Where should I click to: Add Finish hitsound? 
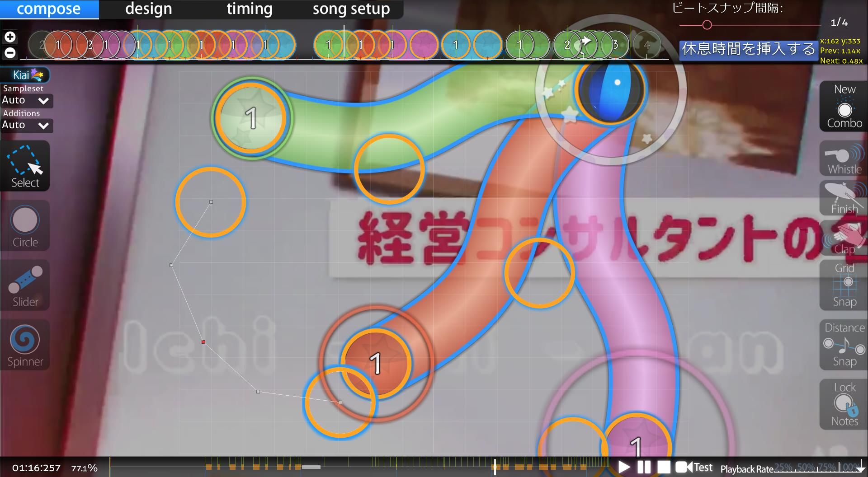click(844, 198)
